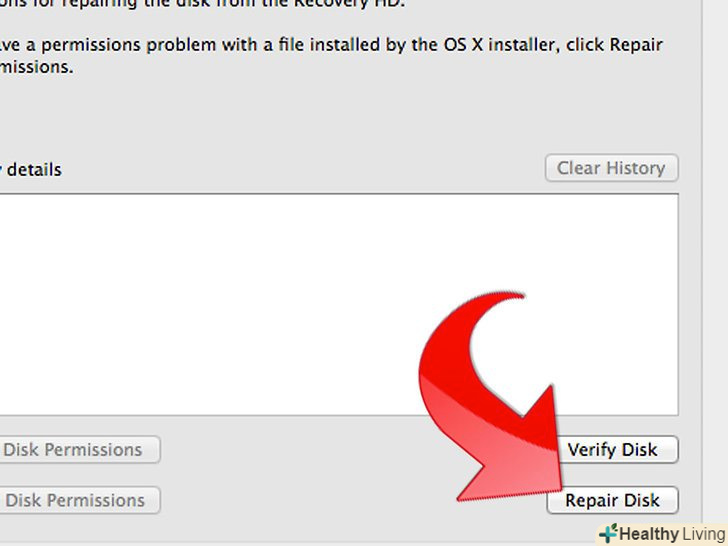Click the Healthy Living green cross logo
728x546 pixels.
[608, 534]
